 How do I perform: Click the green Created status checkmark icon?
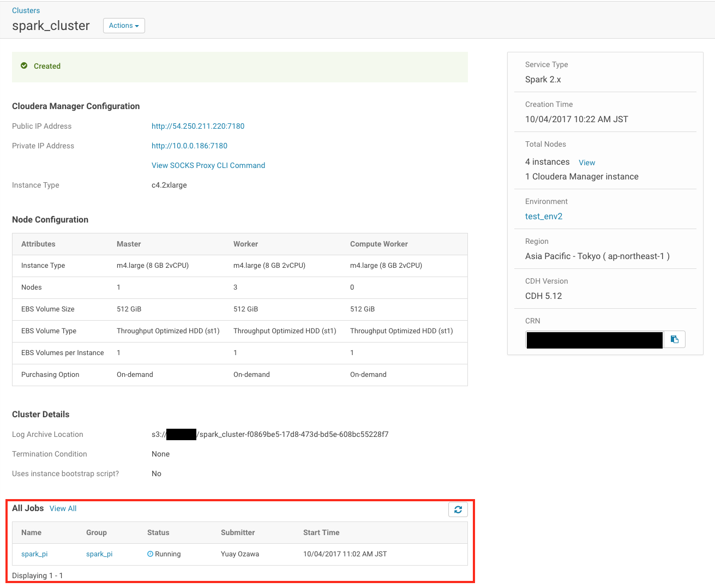point(23,65)
